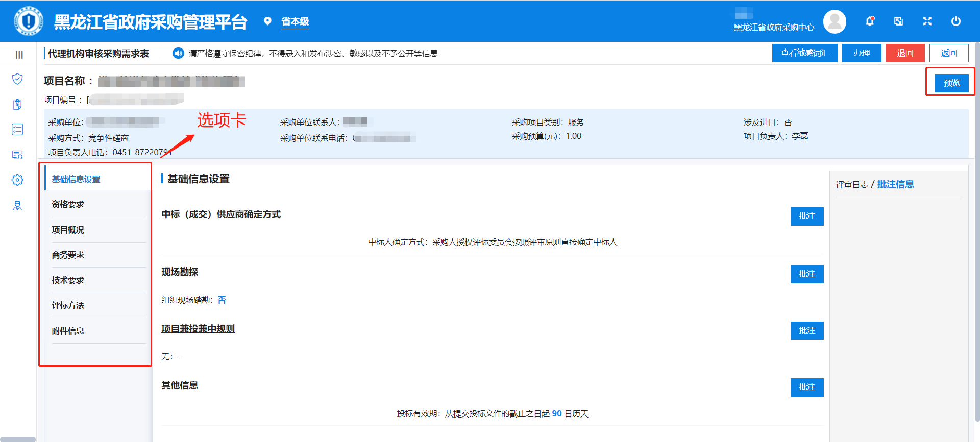This screenshot has width=980, height=442.
Task: Click 项目负责人: 李磊 text
Action: (x=776, y=136)
